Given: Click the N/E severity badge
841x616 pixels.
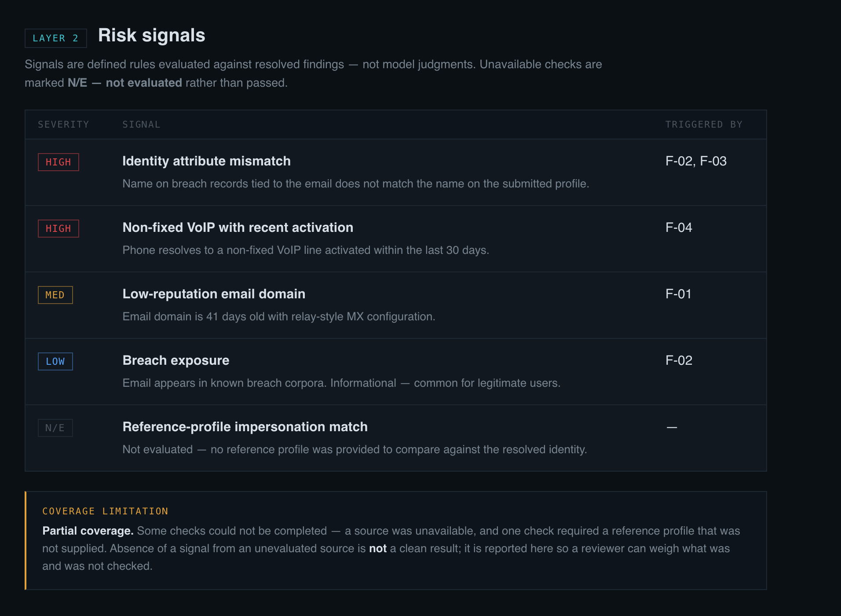Looking at the screenshot, I should tap(55, 428).
